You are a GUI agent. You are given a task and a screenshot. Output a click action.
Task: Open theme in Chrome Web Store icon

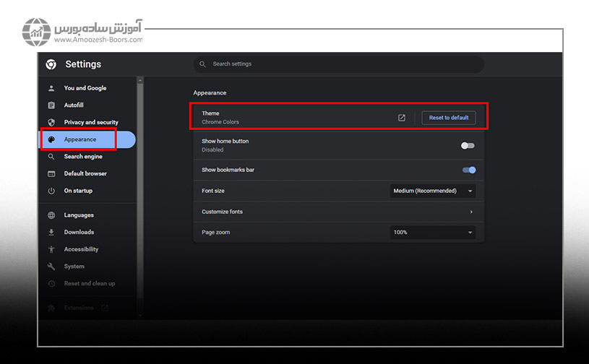pyautogui.click(x=402, y=118)
